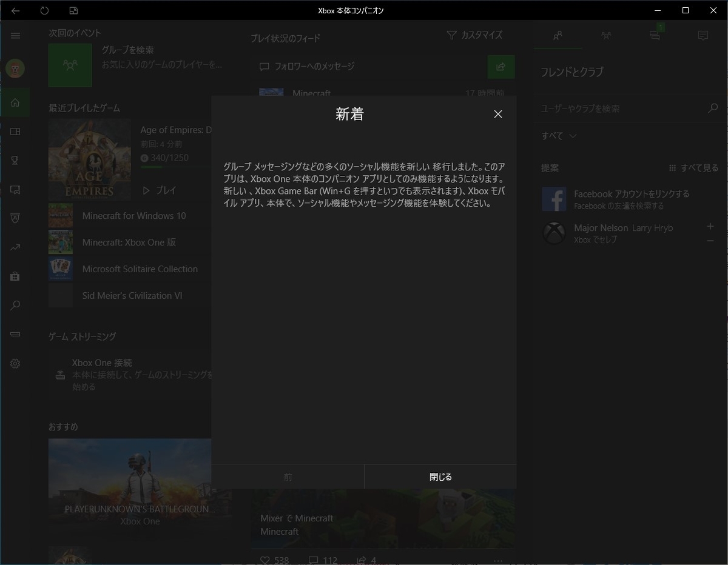Select the Friends tab icon
This screenshot has width=728, height=565.
click(x=558, y=36)
